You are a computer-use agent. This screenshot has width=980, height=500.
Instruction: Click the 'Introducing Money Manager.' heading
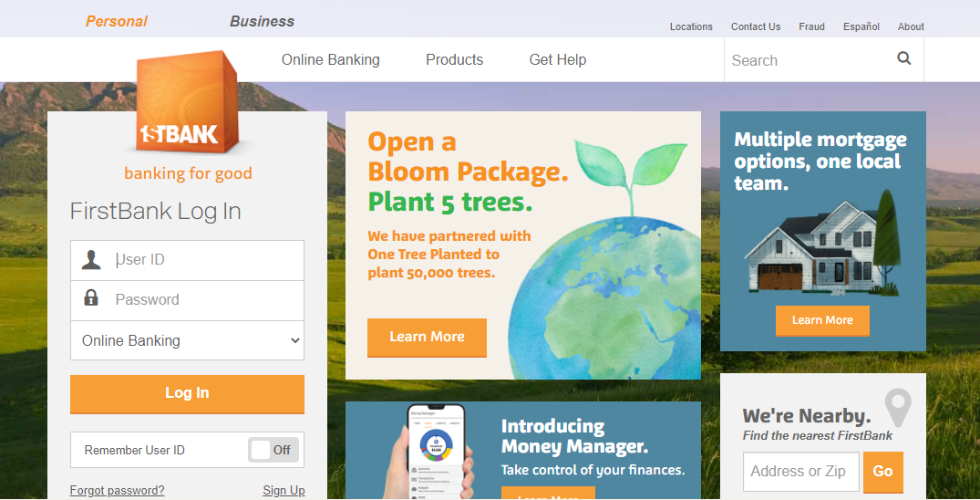click(x=574, y=436)
